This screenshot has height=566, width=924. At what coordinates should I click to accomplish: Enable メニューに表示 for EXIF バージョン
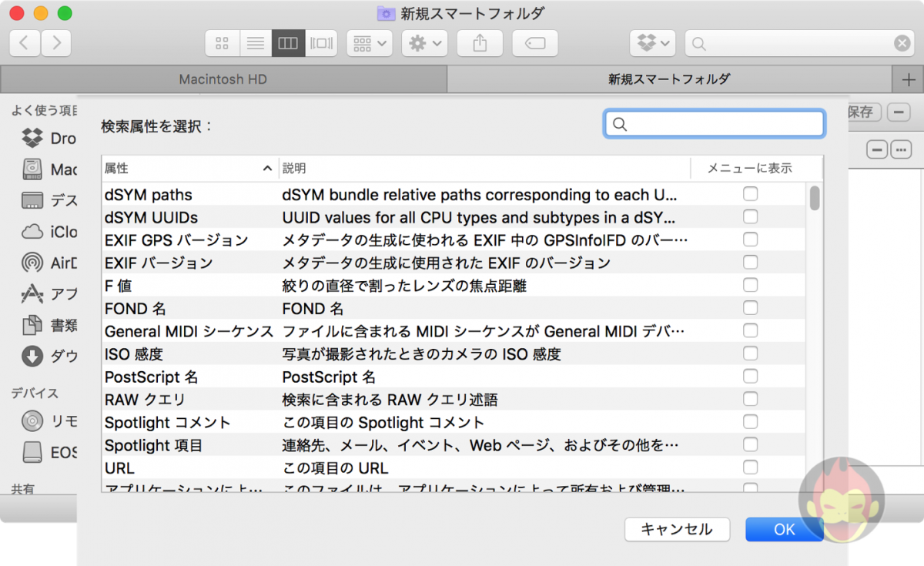click(750, 262)
